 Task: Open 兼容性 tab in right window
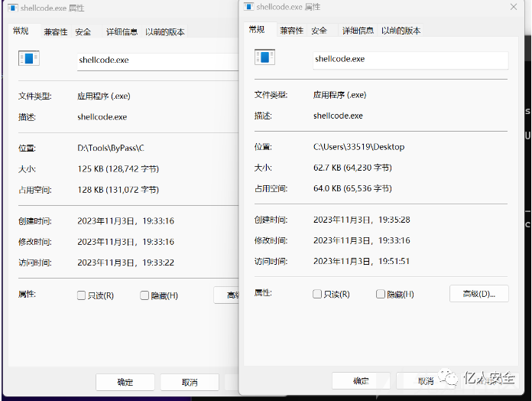coord(292,31)
